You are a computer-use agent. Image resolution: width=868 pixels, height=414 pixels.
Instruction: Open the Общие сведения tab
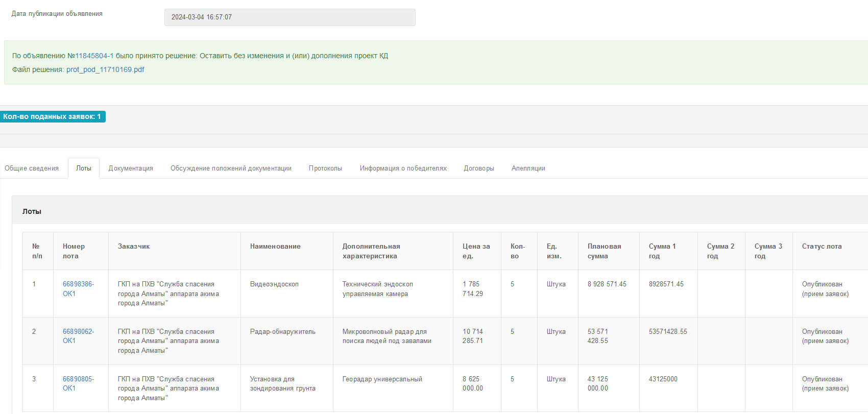(x=32, y=168)
